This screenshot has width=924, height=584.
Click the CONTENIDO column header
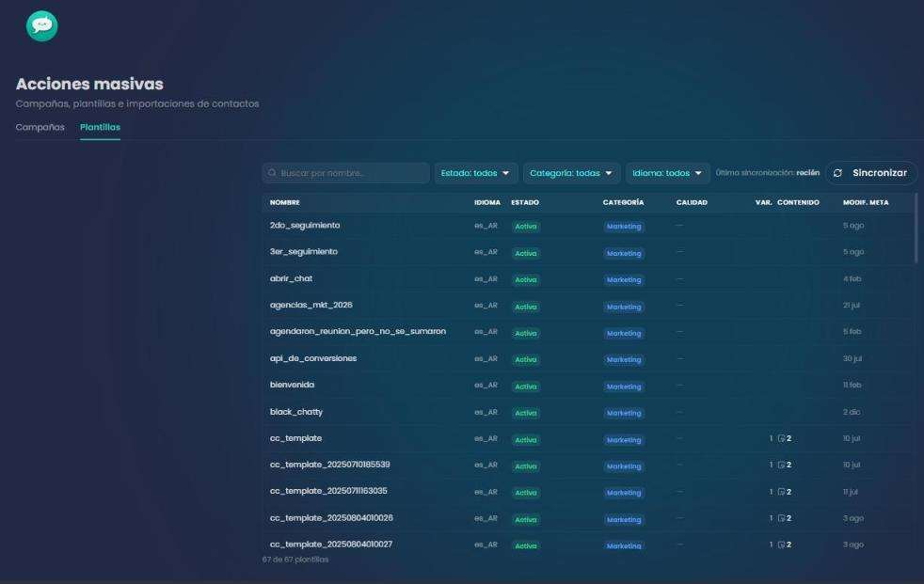pyautogui.click(x=798, y=202)
